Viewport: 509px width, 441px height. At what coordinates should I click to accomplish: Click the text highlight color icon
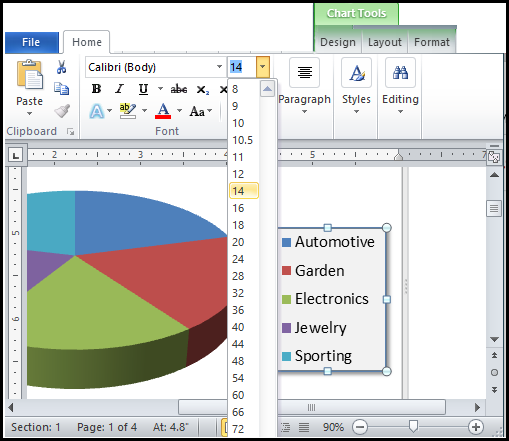pos(128,111)
